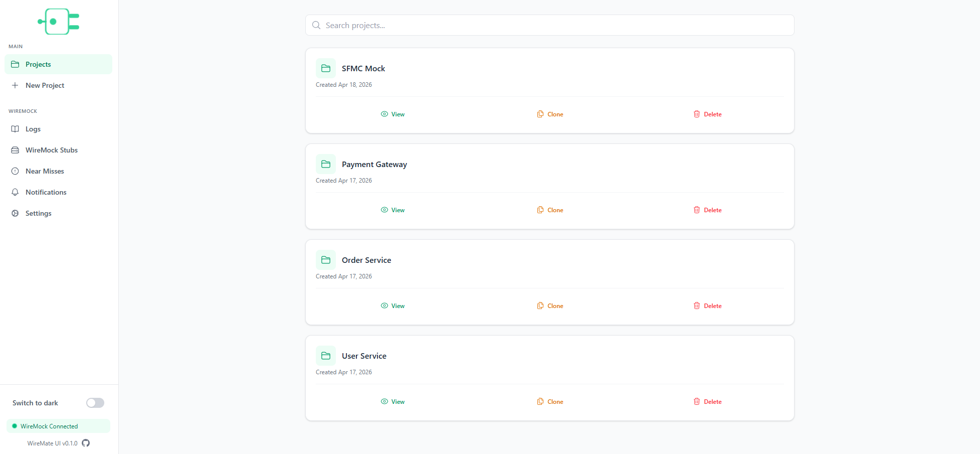Click Order Service's Created Apr 17, 2026 date
980x454 pixels.
[344, 276]
